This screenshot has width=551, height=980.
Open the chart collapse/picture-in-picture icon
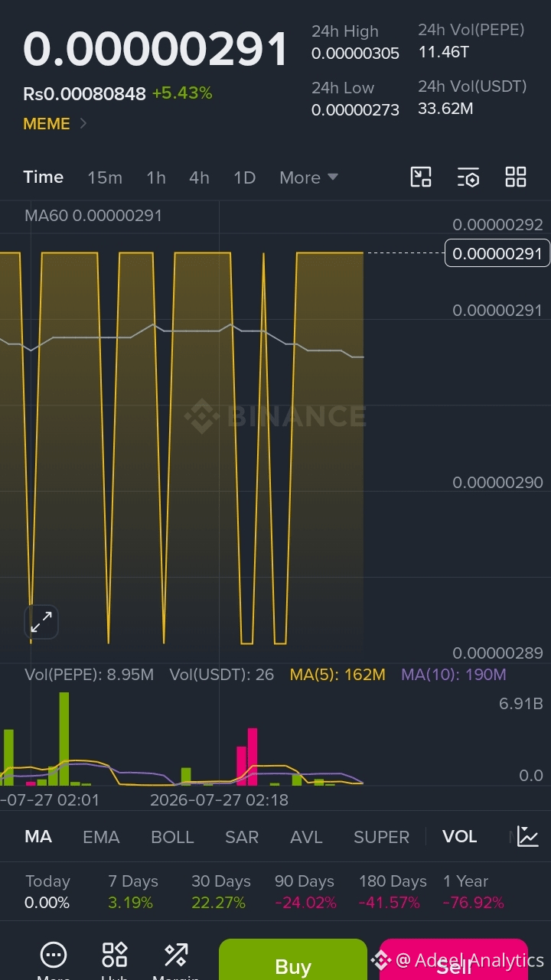(421, 177)
